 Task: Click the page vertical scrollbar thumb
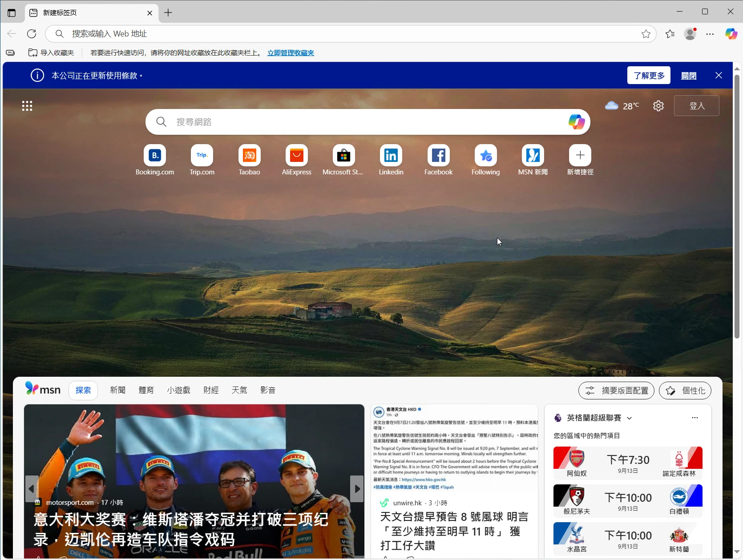click(x=737, y=207)
